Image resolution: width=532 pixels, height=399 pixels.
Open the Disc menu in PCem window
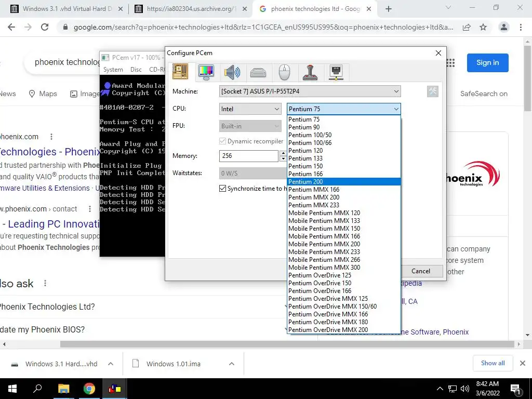(x=136, y=70)
